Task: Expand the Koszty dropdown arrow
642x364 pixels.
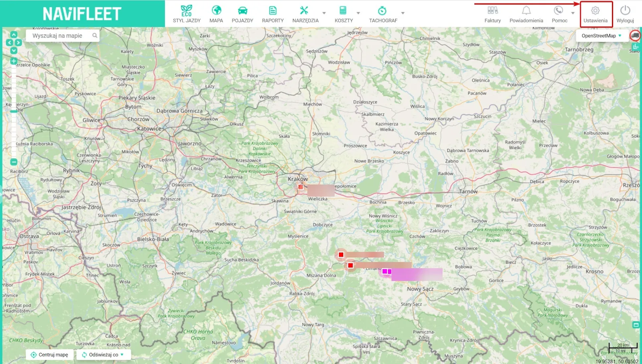Action: [358, 13]
